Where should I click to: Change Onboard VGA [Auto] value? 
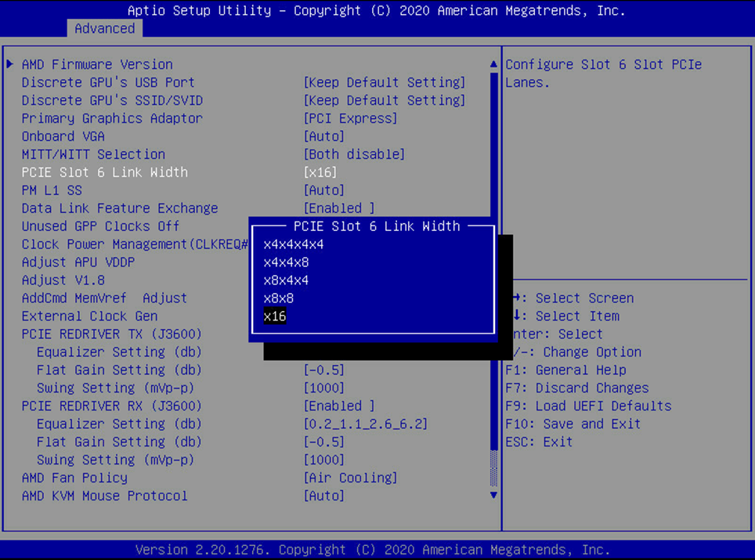(x=324, y=136)
